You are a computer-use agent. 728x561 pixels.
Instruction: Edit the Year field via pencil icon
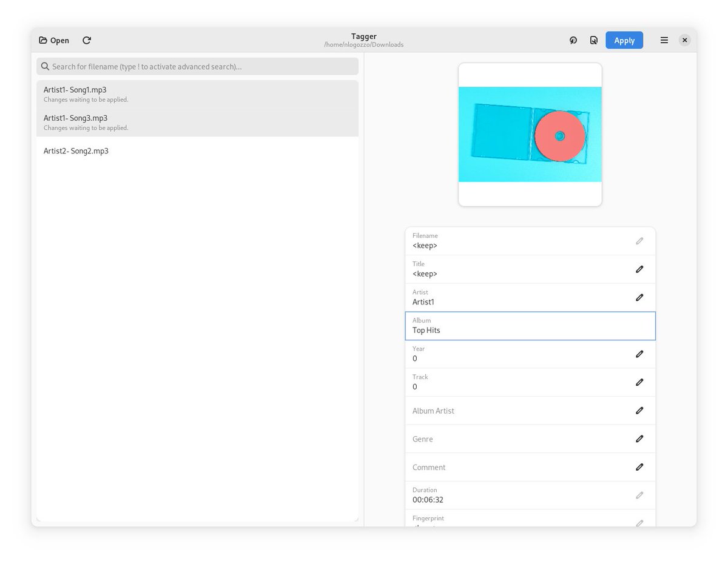639,354
